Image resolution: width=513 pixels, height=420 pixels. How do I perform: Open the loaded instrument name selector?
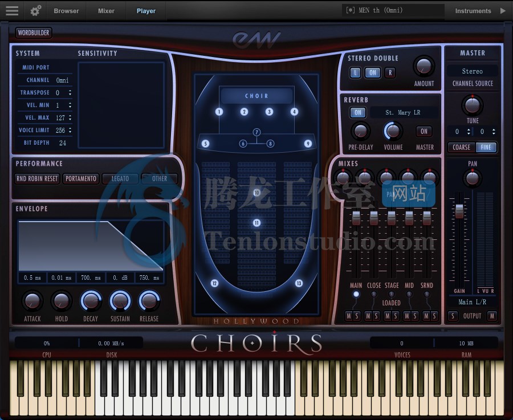pos(393,10)
